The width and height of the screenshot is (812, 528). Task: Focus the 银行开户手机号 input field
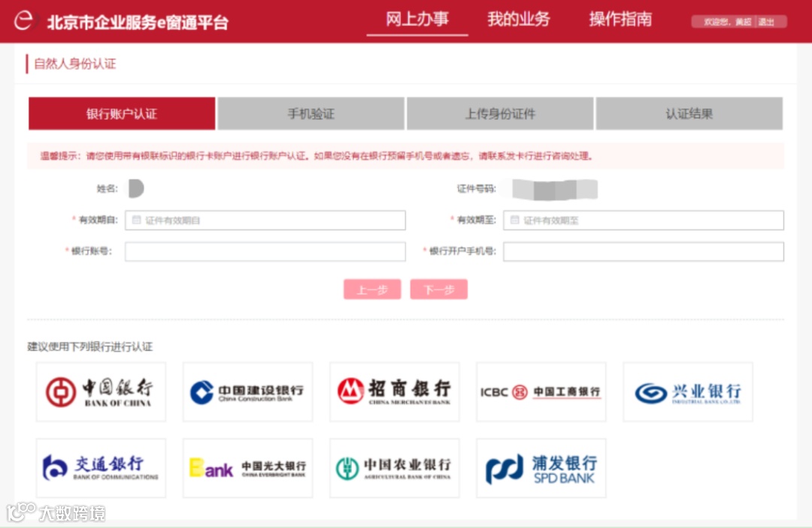click(643, 252)
